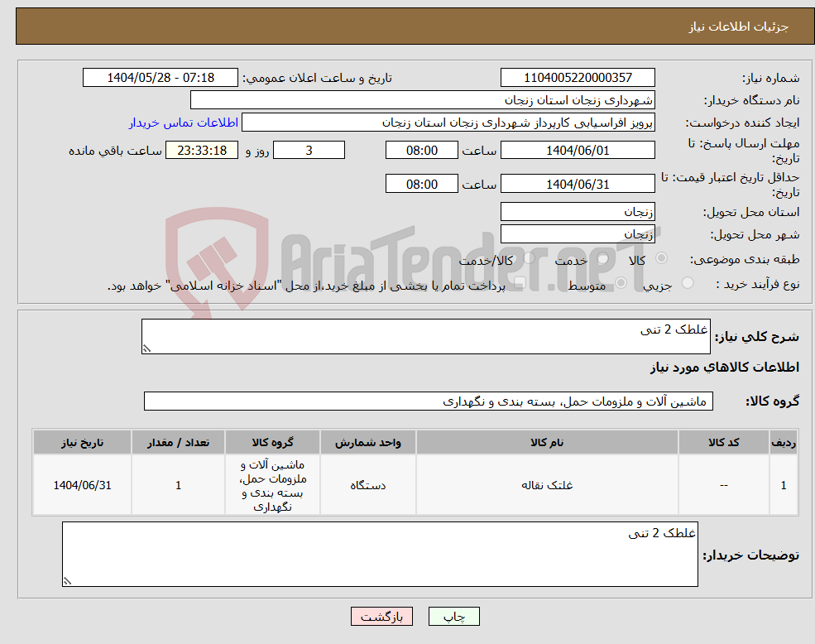Viewport: 815px width, 644px height.
Task: Choose متوسط for نوع فرآیند خرید
Action: click(619, 283)
